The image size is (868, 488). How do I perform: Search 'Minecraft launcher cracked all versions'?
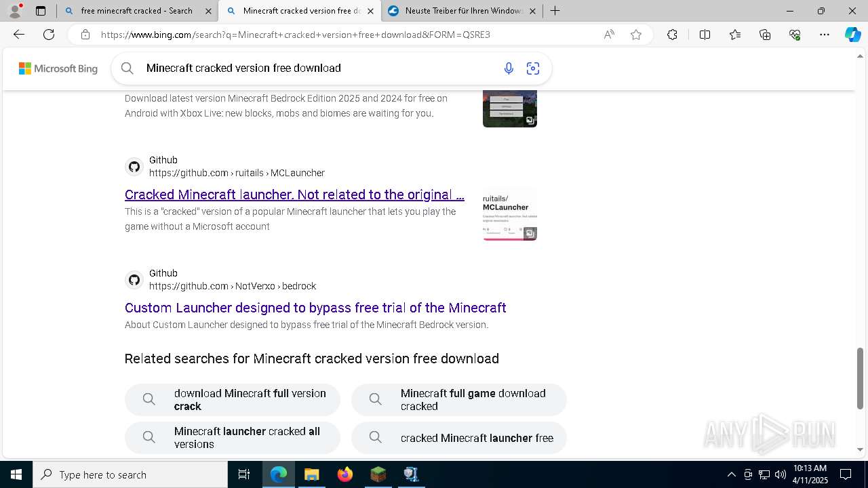233,438
